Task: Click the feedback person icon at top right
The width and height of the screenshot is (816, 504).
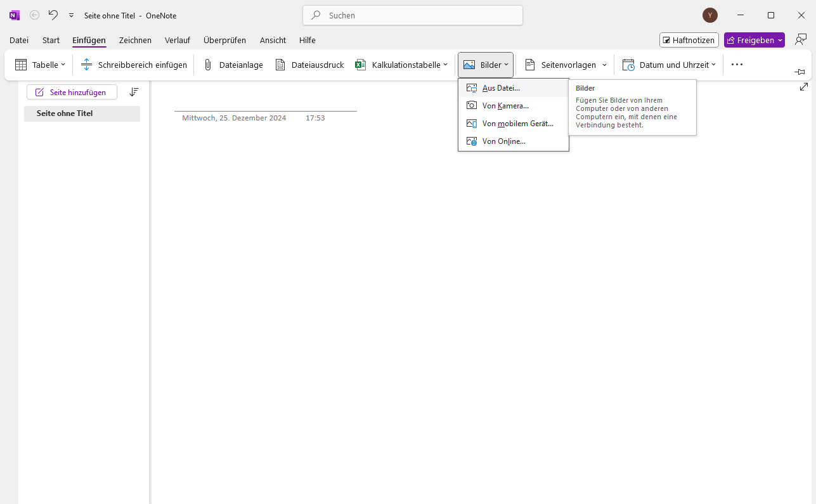Action: (x=801, y=40)
